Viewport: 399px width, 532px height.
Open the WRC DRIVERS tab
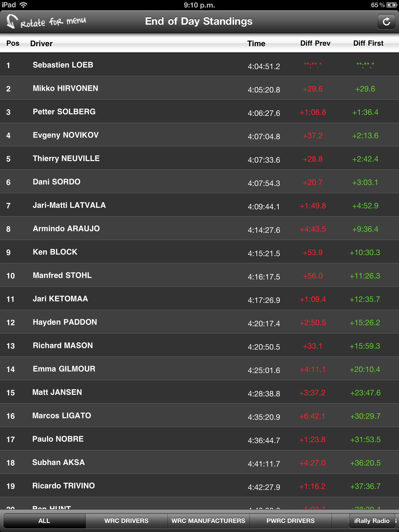126,521
